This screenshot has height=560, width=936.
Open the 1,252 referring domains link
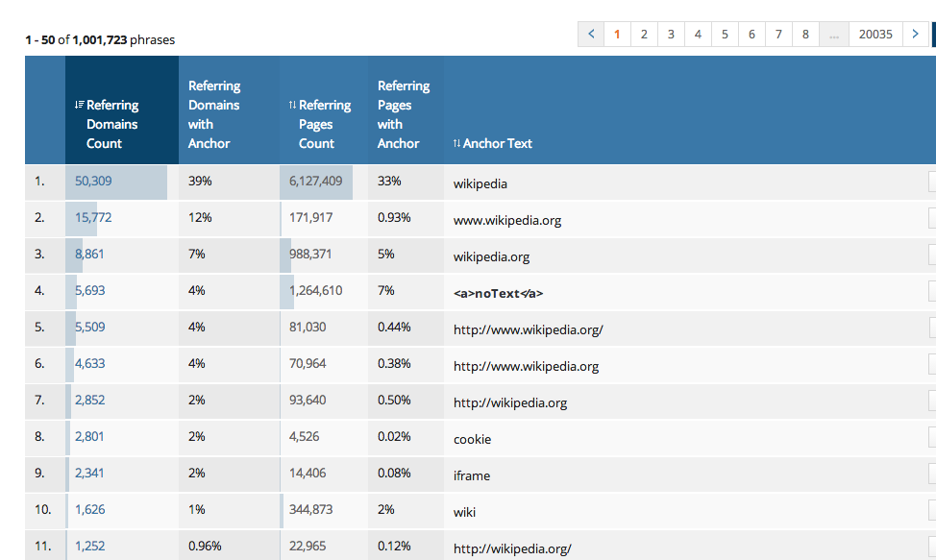[89, 546]
